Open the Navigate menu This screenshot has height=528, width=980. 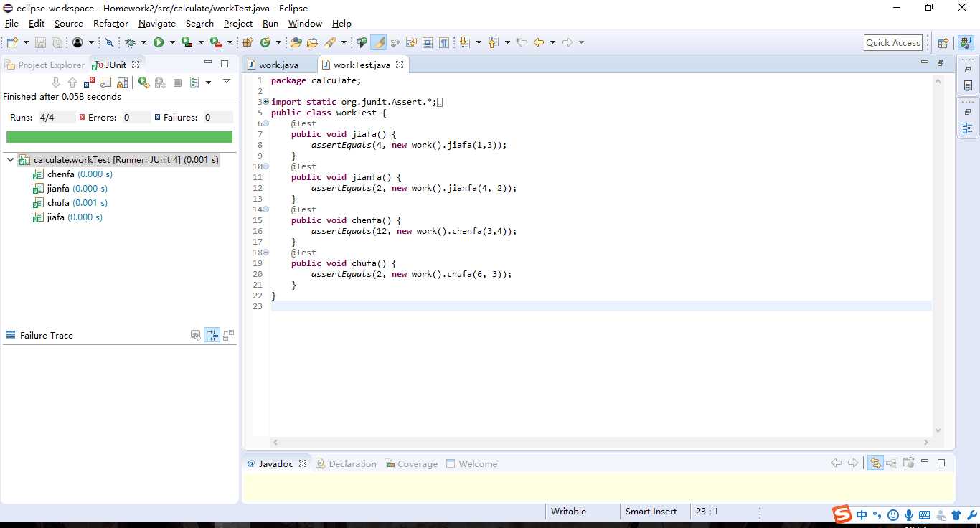point(157,24)
